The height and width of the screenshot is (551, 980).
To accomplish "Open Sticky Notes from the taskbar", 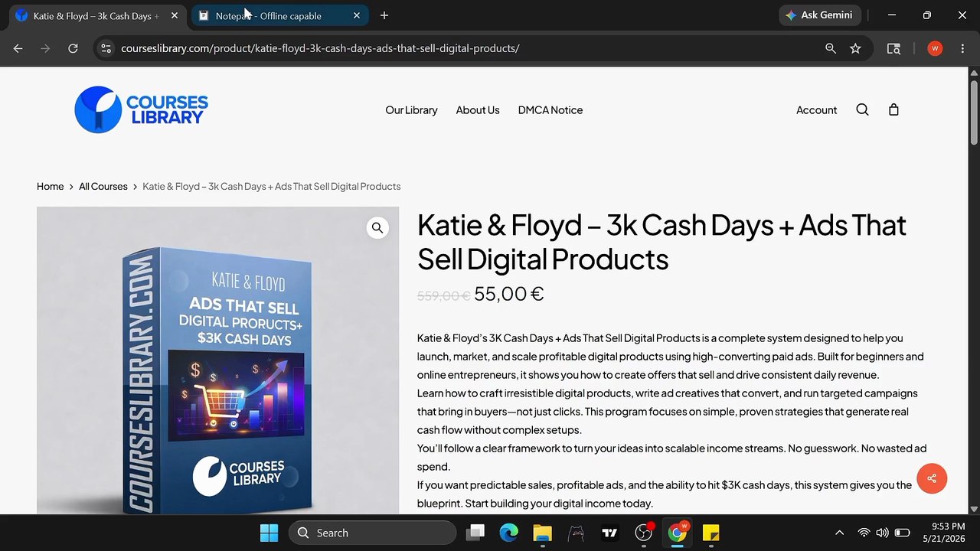I will point(710,533).
